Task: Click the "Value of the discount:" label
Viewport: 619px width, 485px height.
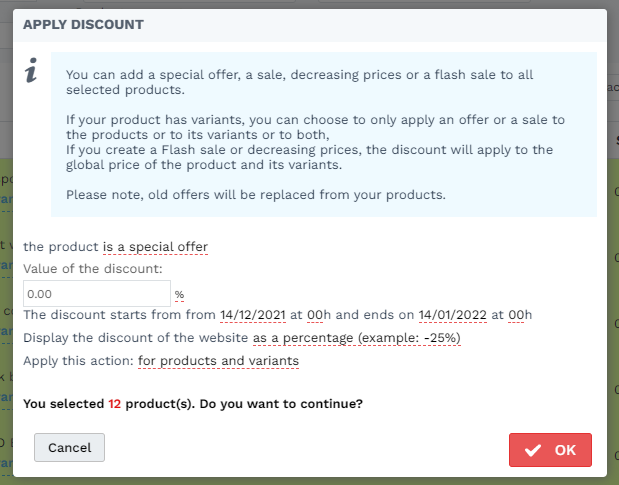Action: tap(93, 269)
